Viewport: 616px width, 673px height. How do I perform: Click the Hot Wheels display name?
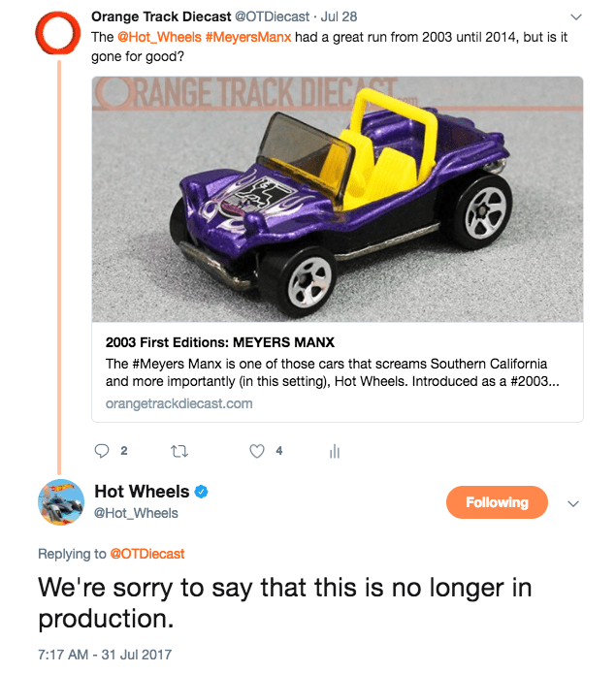tap(142, 492)
